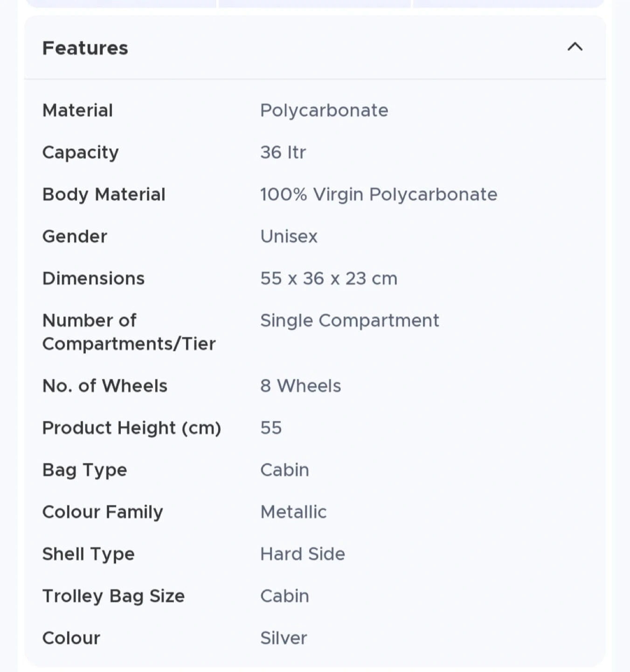Tap the Product Height (cm) label
Image resolution: width=630 pixels, height=672 pixels.
click(x=132, y=428)
